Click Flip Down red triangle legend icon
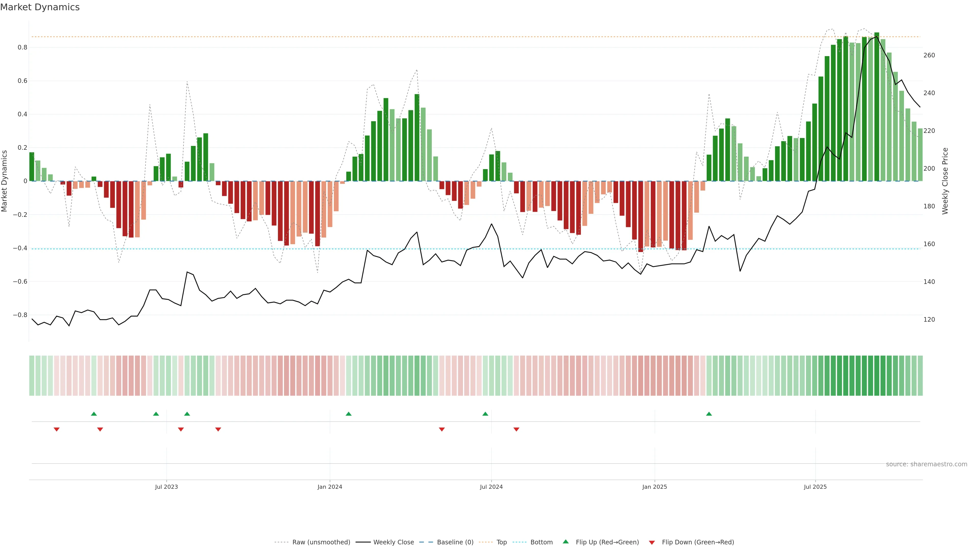This screenshot has height=551, width=980. 652,542
